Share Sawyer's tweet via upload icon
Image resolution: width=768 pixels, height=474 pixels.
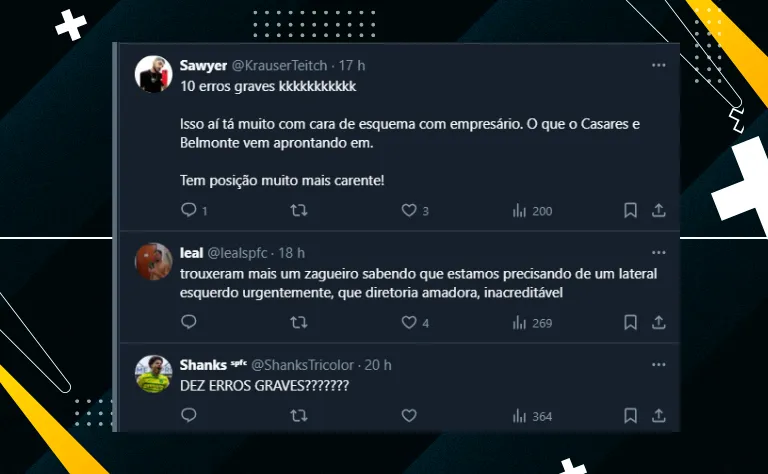click(x=659, y=211)
